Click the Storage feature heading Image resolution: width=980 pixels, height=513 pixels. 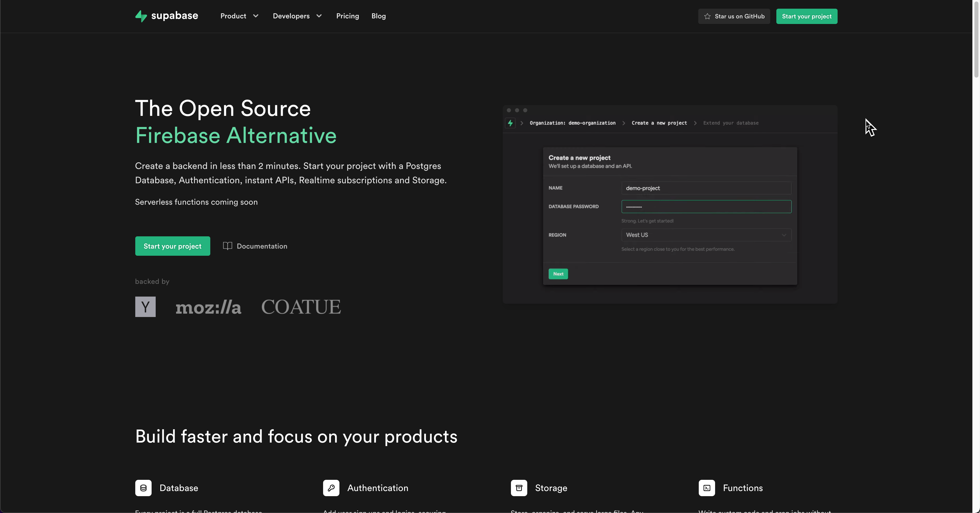tap(551, 488)
